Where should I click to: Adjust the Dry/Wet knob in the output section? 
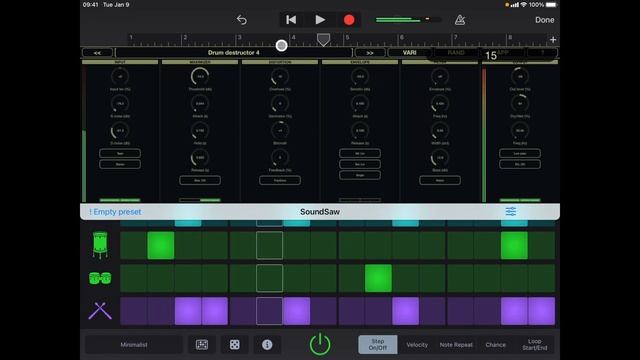520,104
